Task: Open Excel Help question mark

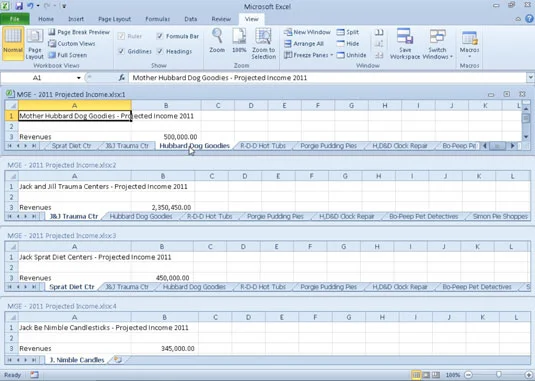Action: (530, 19)
